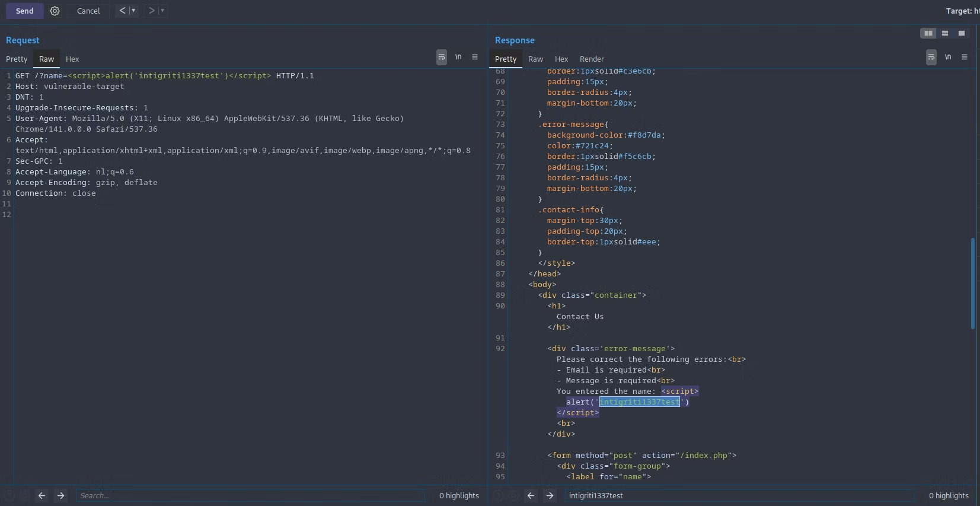Click the GET request line with script payload
This screenshot has width=980, height=506.
165,75
